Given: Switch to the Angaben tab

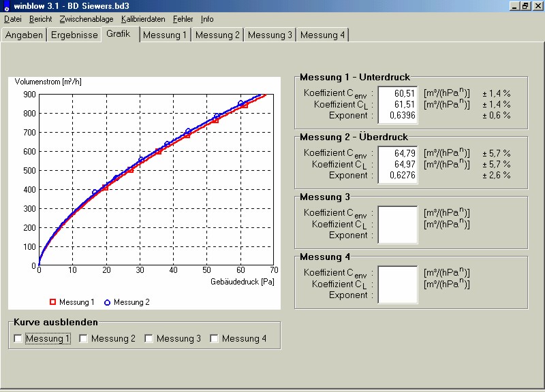Looking at the screenshot, I should click(24, 35).
